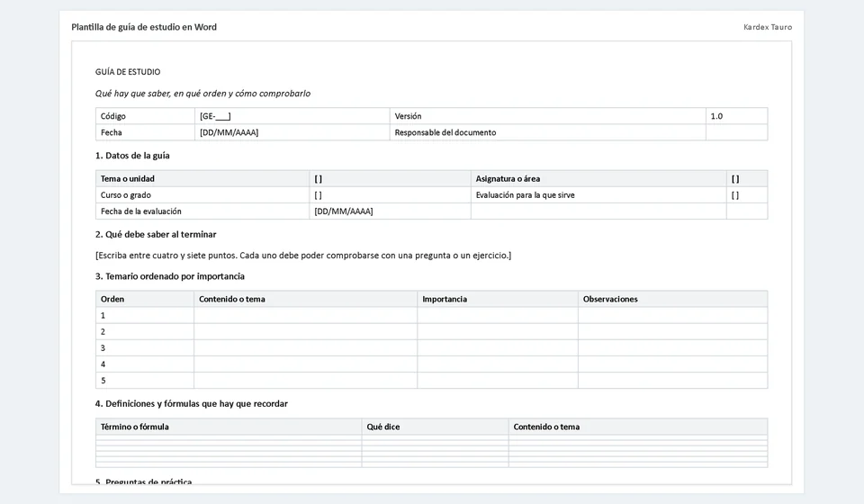Click the 'Contenido o tema' header in the Temario table

305,299
